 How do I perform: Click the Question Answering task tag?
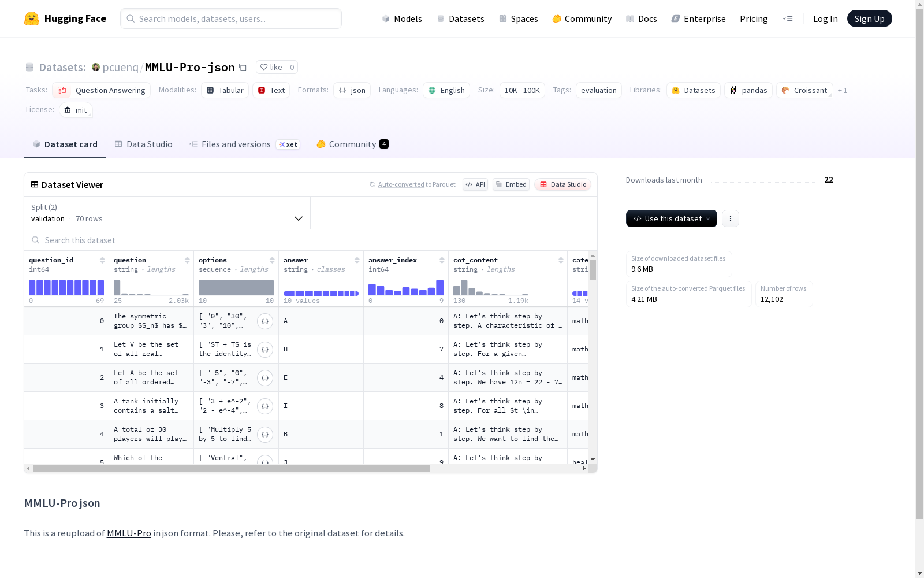click(x=102, y=90)
